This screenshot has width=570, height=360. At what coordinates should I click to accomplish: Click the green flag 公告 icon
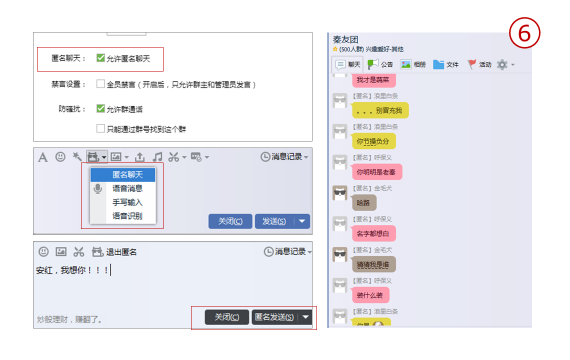(x=373, y=64)
